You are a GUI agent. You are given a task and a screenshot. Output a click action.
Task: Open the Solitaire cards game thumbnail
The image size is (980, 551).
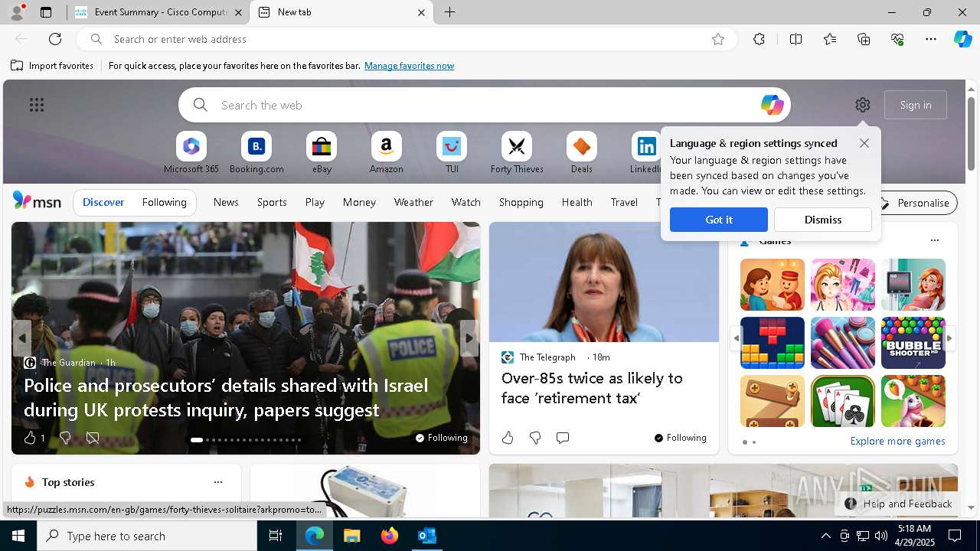(843, 401)
